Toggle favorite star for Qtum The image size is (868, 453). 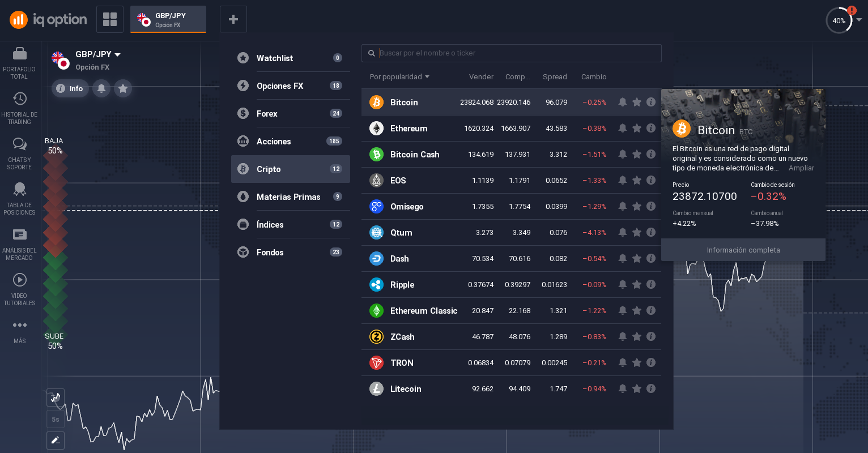click(x=637, y=233)
